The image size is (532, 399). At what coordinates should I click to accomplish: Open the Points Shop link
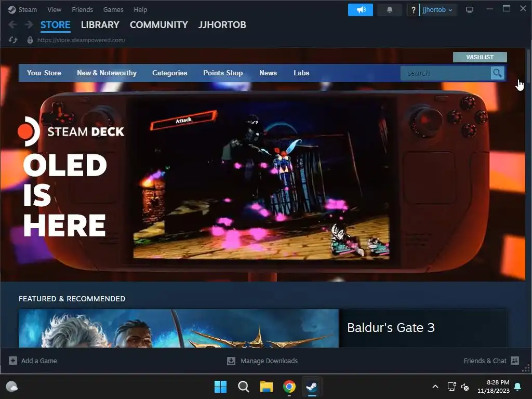[x=223, y=73]
